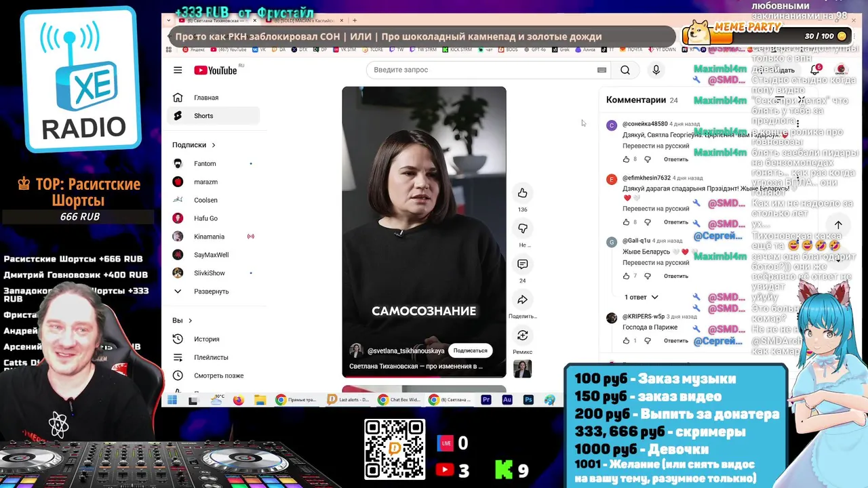Switch to the Chat Box Widget Chrome taskbar window

click(x=399, y=400)
